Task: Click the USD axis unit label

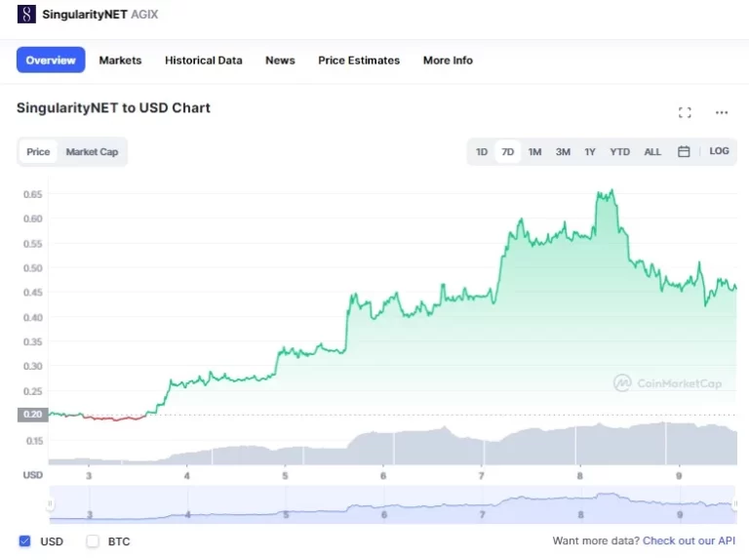Action: coord(33,475)
